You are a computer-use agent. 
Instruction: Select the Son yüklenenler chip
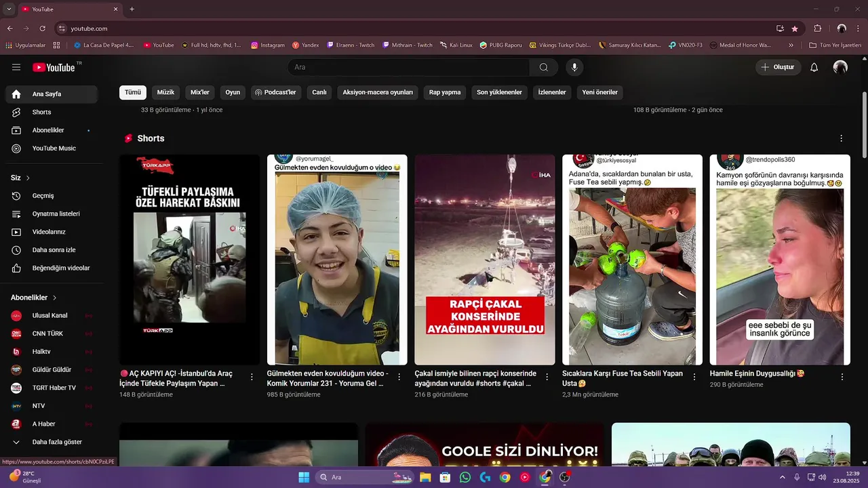point(499,92)
